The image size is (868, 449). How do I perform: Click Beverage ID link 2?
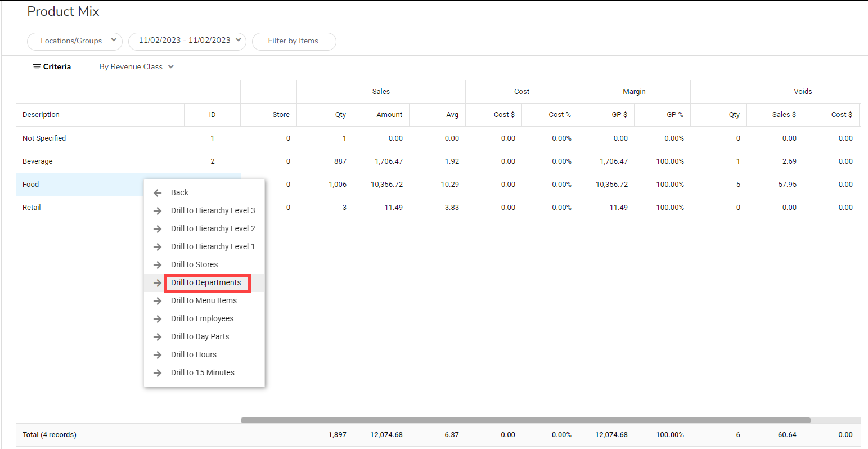(x=212, y=161)
